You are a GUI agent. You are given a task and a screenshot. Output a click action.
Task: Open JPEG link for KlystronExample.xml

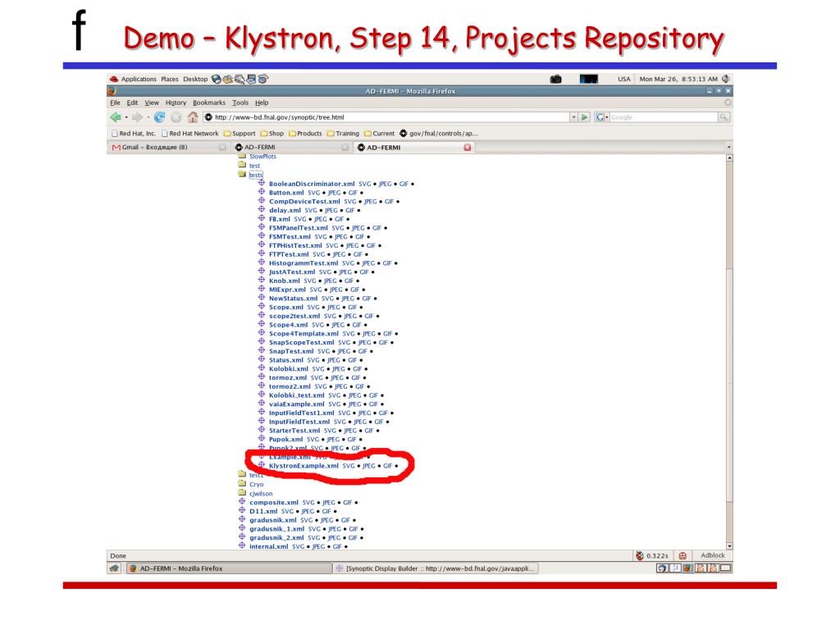pyautogui.click(x=369, y=466)
